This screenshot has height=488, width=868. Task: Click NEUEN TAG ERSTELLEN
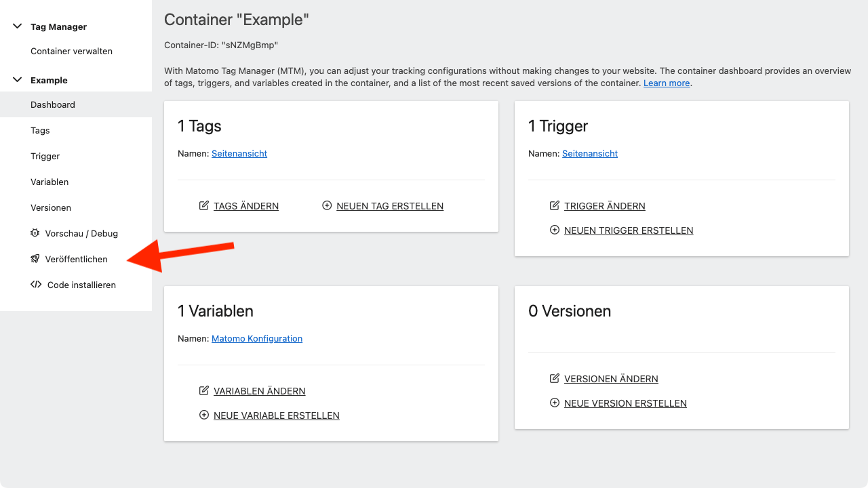click(x=390, y=206)
